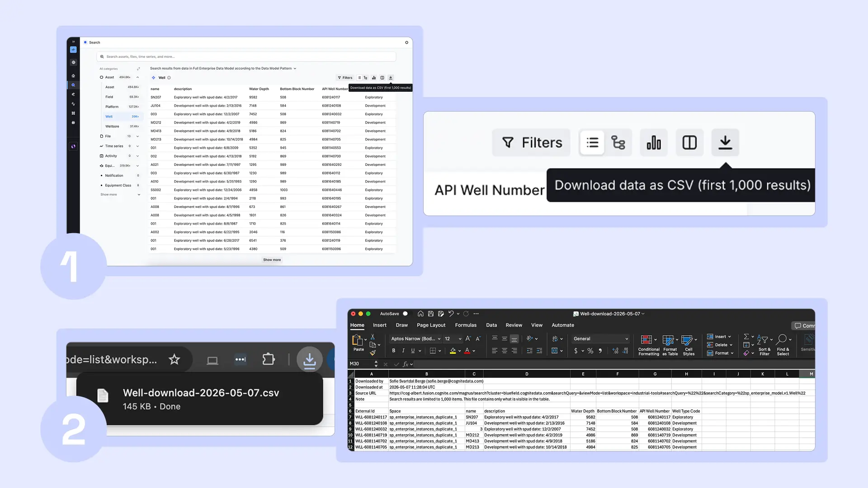Click the Save disk icon in the Excel title bar

point(431,314)
